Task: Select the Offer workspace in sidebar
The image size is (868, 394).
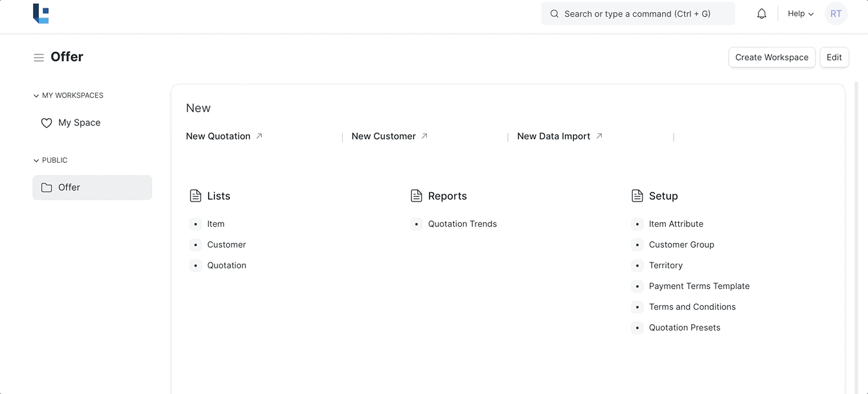Action: point(69,188)
